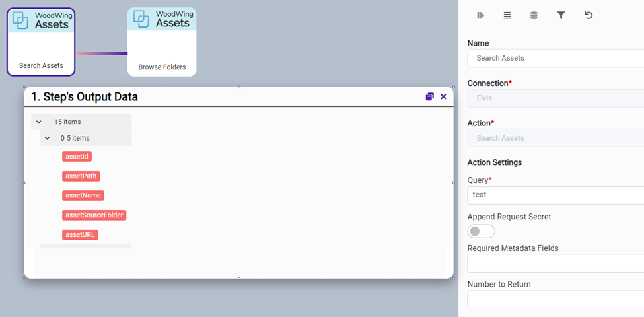This screenshot has height=317, width=644.
Task: Close the Step's Output Data panel
Action: [443, 96]
